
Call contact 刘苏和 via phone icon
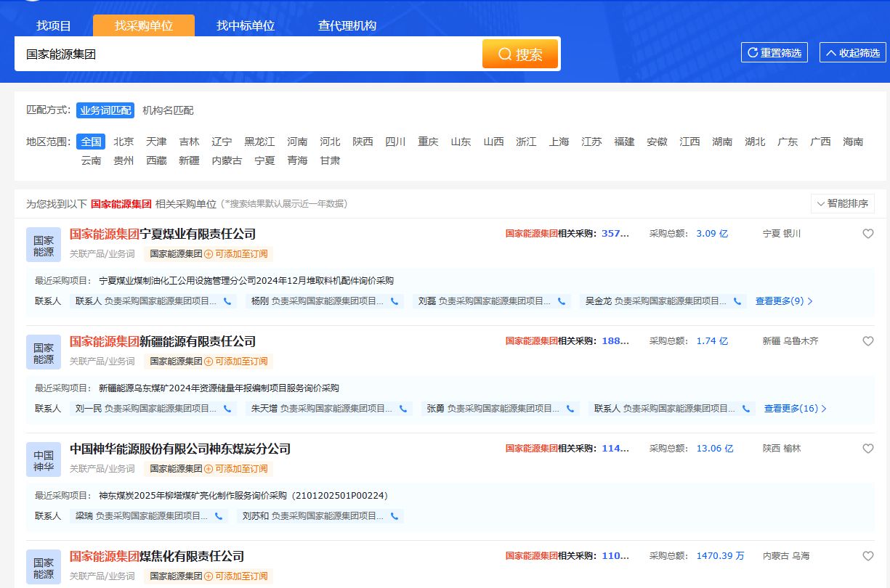tap(395, 516)
